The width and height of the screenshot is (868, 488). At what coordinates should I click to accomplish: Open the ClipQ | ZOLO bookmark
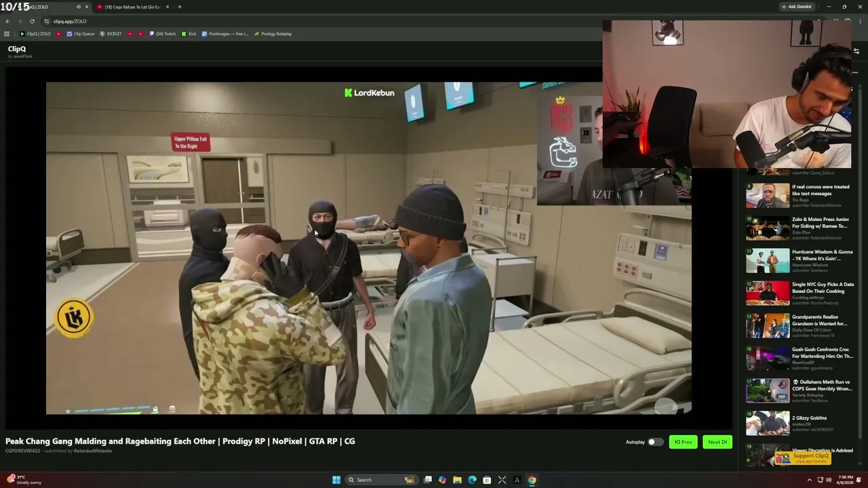pyautogui.click(x=35, y=34)
